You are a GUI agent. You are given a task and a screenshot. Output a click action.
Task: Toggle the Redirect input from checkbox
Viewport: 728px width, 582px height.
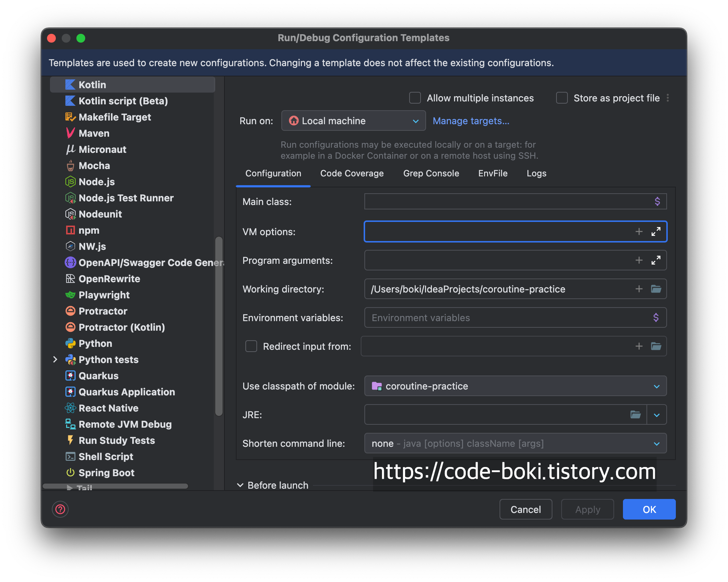[251, 346]
